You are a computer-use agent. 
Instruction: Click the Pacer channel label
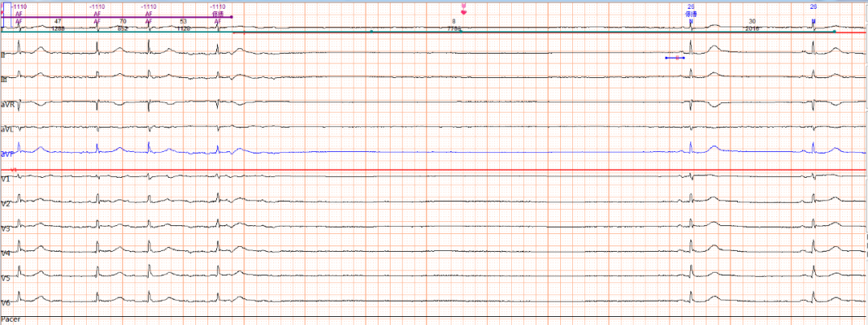coord(9,320)
